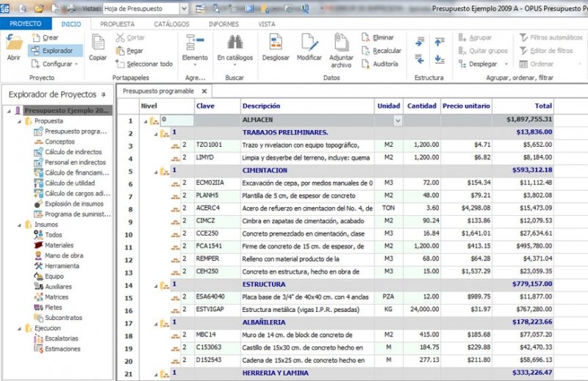
Task: Open the INFORMES ribbon tab
Action: pos(223,23)
